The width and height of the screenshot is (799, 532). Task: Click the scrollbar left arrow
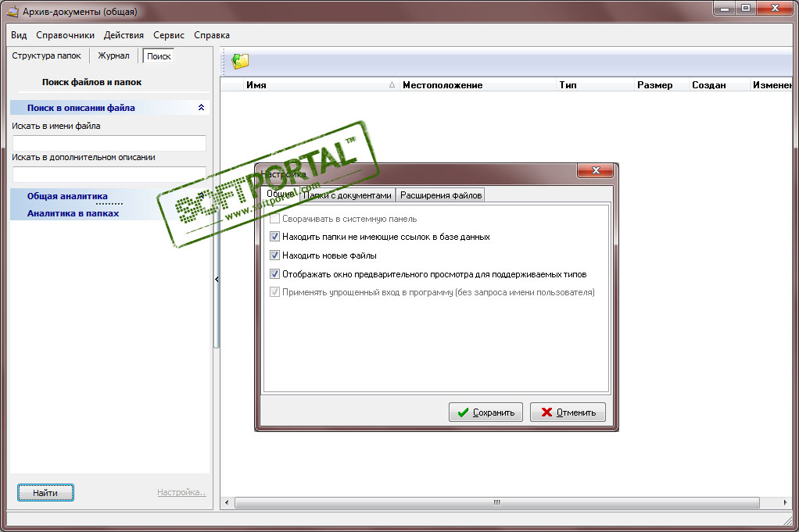pos(228,502)
